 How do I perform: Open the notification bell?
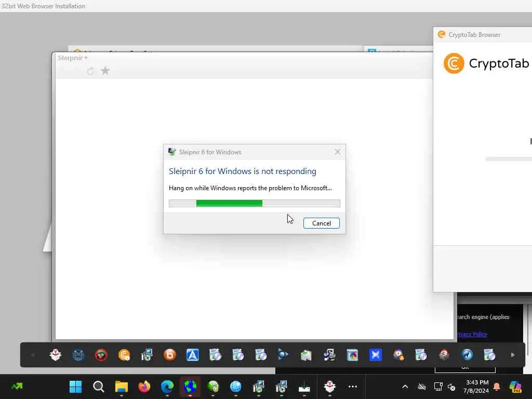[x=497, y=387]
